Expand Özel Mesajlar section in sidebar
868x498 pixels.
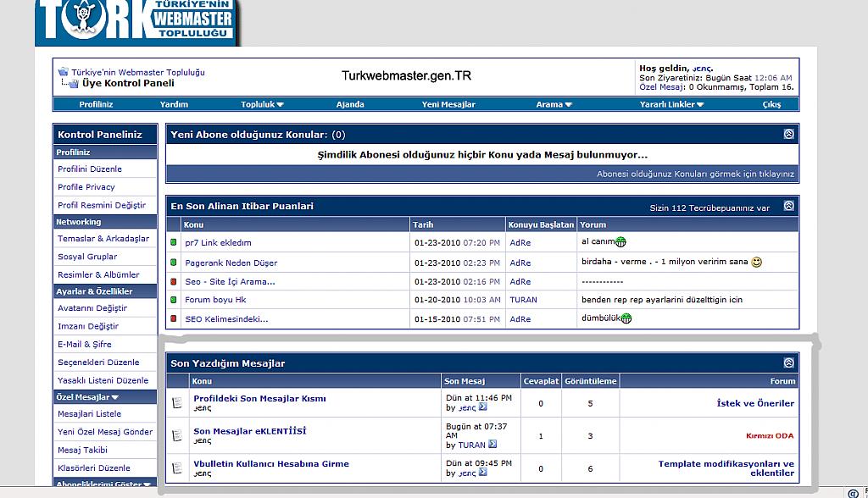[87, 396]
